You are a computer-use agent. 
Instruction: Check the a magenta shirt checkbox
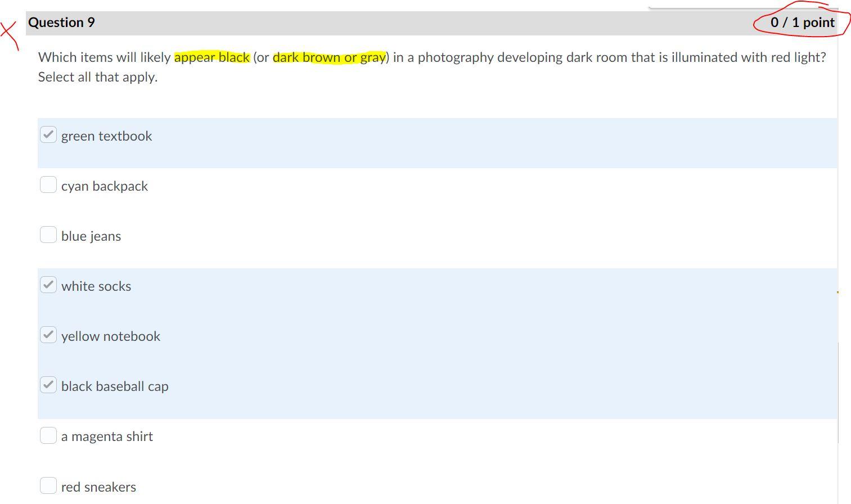(48, 435)
